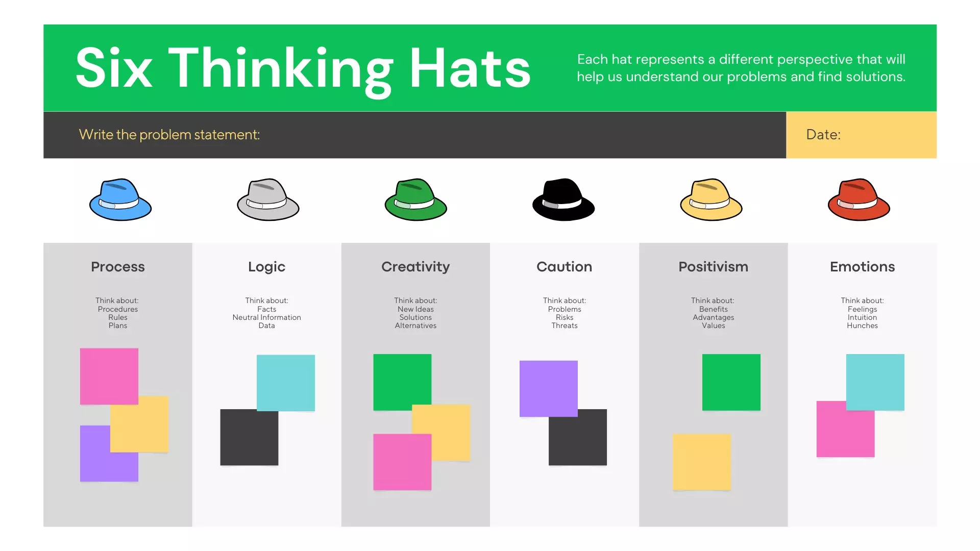The width and height of the screenshot is (980, 551).
Task: Select the dark gray sticky note under Logic
Action: pyautogui.click(x=249, y=437)
